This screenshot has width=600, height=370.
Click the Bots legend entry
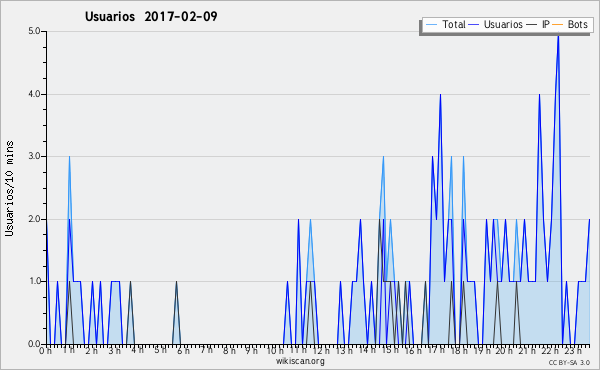pos(570,24)
